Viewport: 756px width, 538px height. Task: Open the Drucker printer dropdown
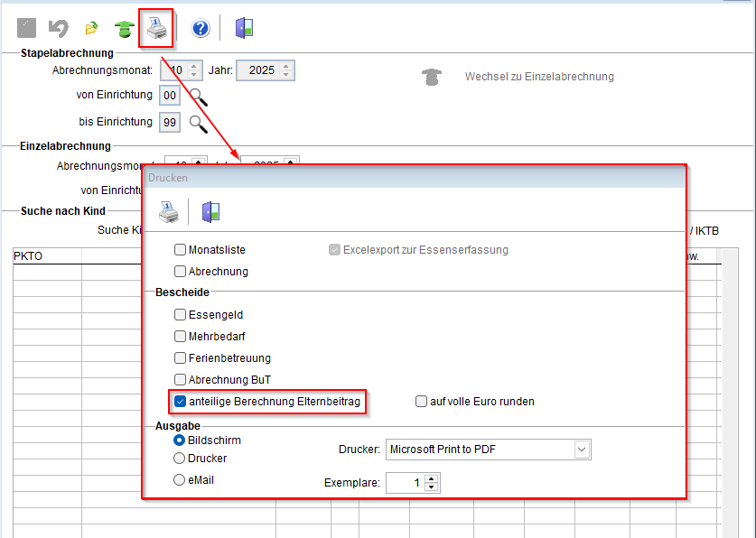(x=581, y=449)
